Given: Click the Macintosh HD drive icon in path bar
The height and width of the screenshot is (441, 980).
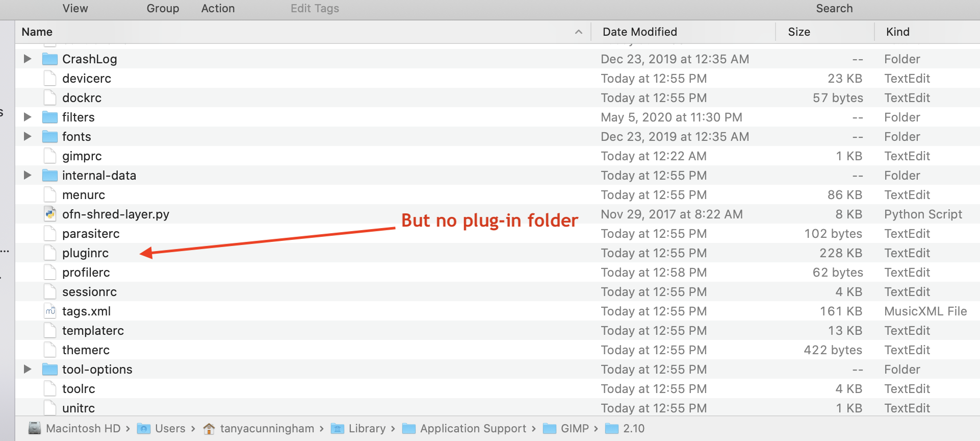Looking at the screenshot, I should click(x=35, y=428).
